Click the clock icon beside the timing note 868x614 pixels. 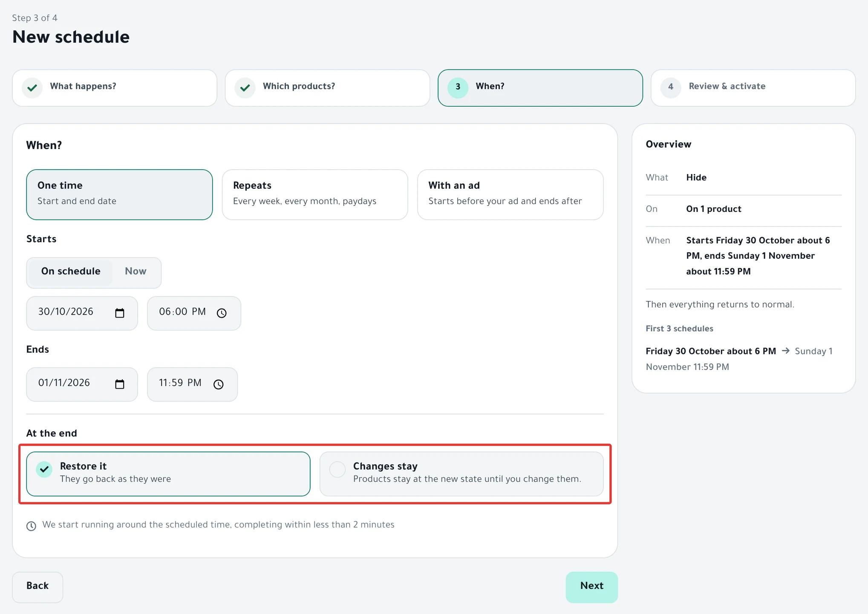pos(31,526)
